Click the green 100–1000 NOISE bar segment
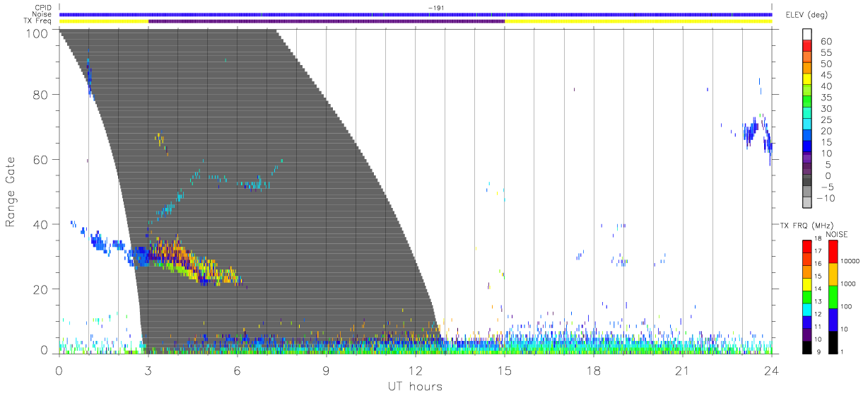868x401 pixels. (834, 296)
